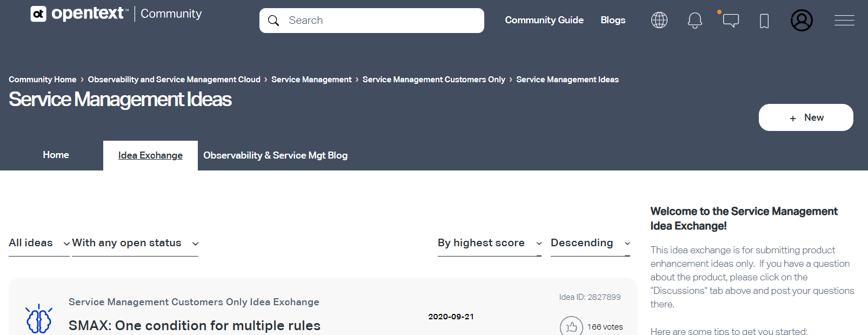Click the brain idea icon
868x335 pixels.
tap(39, 318)
